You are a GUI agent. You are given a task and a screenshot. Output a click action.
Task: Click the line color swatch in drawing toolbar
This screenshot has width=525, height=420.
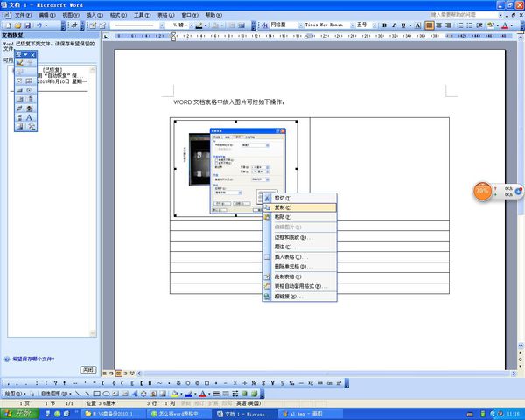(188, 394)
